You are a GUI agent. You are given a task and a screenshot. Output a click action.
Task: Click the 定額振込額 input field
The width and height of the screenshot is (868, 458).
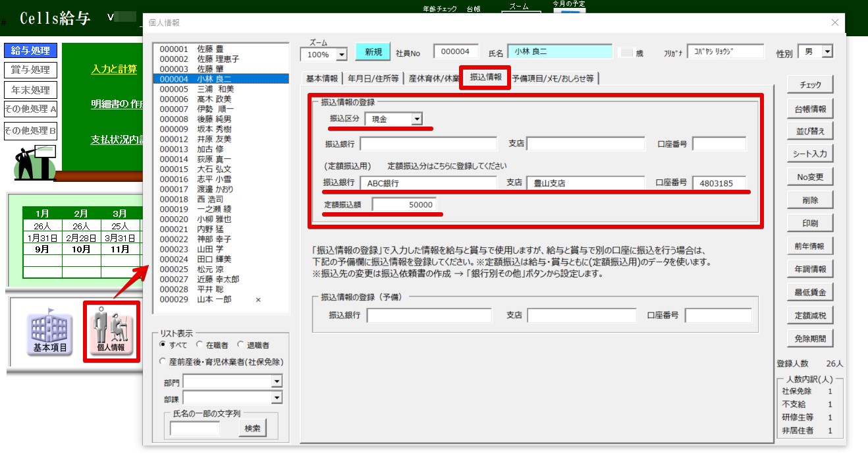[404, 205]
